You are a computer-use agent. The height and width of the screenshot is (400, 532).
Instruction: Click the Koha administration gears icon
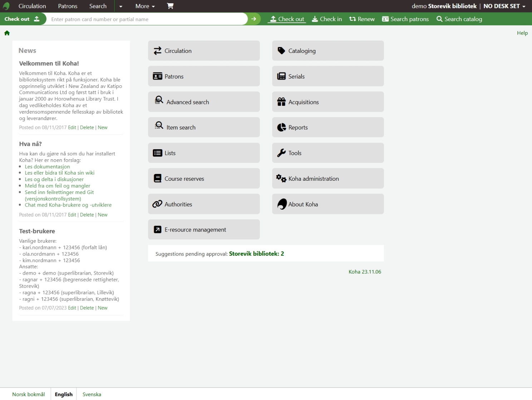tap(281, 178)
